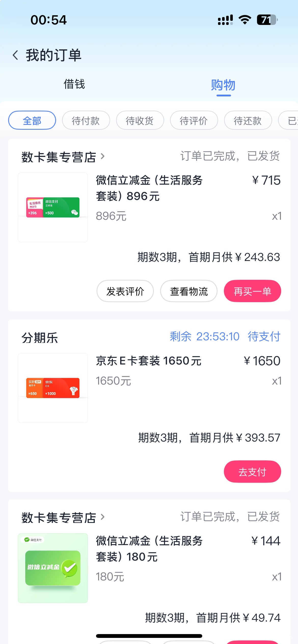Select the 待付款 filter chip
This screenshot has width=298, height=644.
(86, 120)
